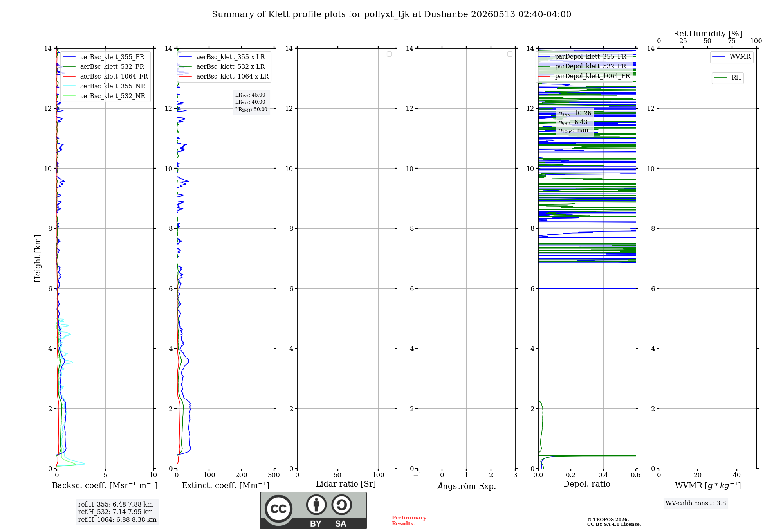Click the Rel.Humidity [%] top axis label

(708, 34)
